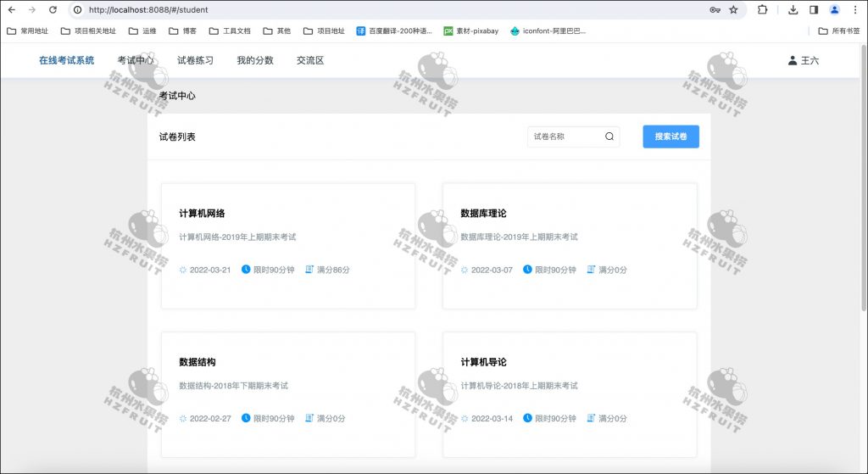Open the 博客 bookmark folder
The height and width of the screenshot is (474, 868).
tap(183, 31)
